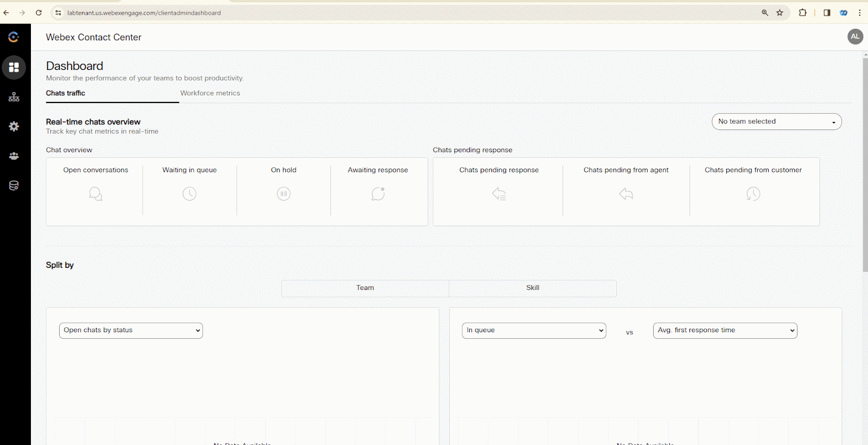Click the On hold label
Screen dimensions: 868x445
[x=284, y=170]
